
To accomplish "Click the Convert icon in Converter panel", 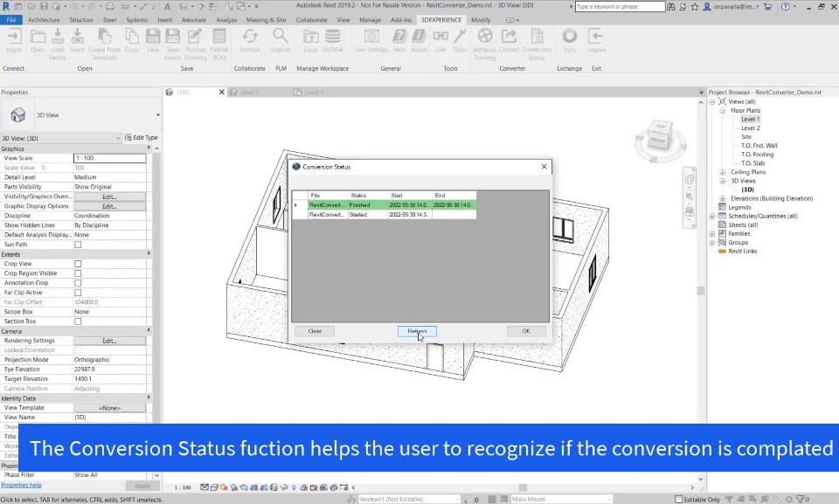I will [x=509, y=41].
